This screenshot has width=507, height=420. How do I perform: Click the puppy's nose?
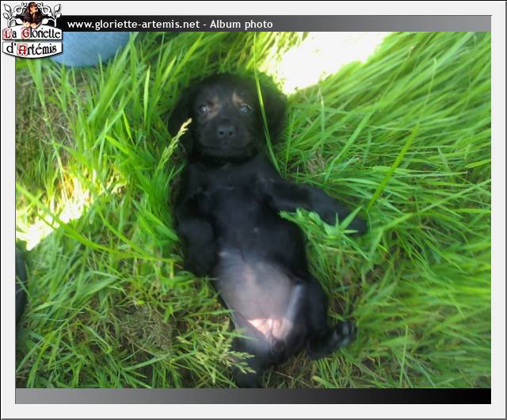point(225,131)
